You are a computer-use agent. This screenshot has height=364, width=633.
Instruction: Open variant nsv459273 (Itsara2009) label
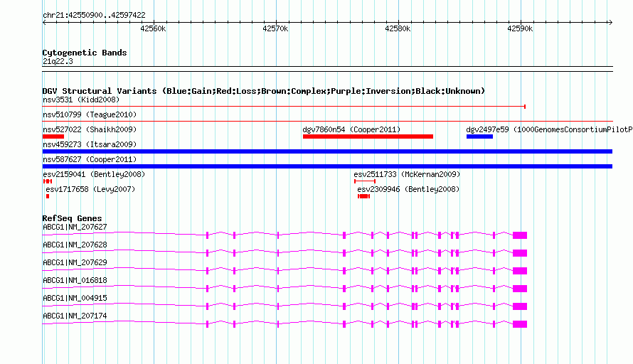[x=90, y=144]
